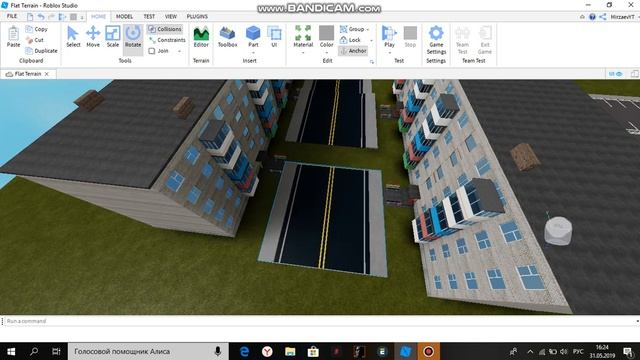Screen dimensions: 640x360
Task: Stop the running test
Action: (x=410, y=37)
